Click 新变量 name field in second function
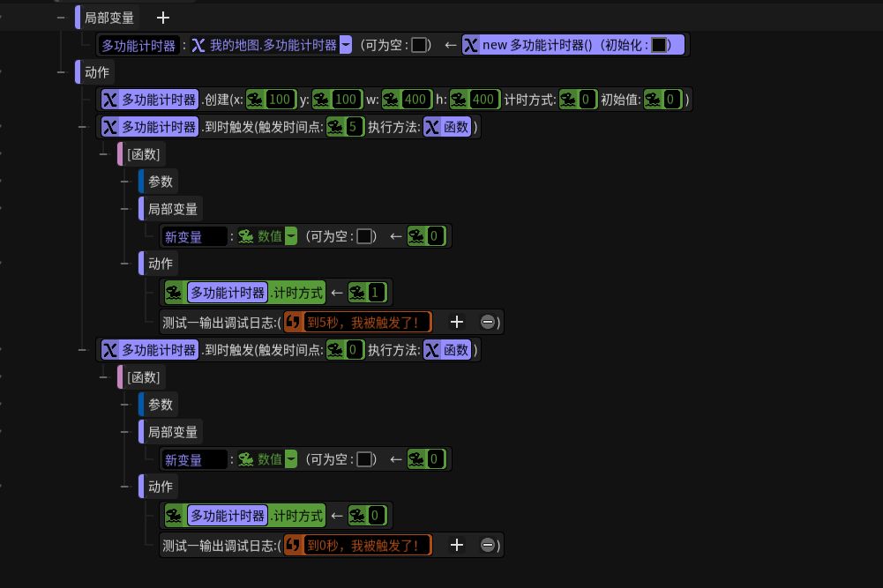 [x=195, y=459]
